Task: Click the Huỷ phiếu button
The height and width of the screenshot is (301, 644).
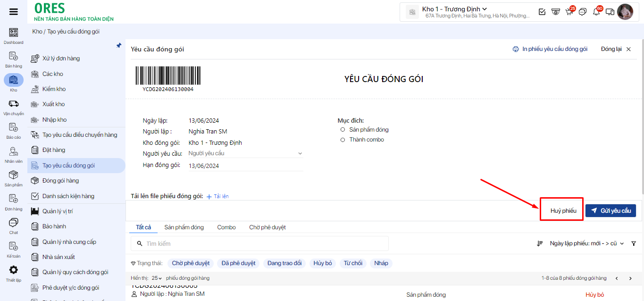Action: [x=563, y=211]
